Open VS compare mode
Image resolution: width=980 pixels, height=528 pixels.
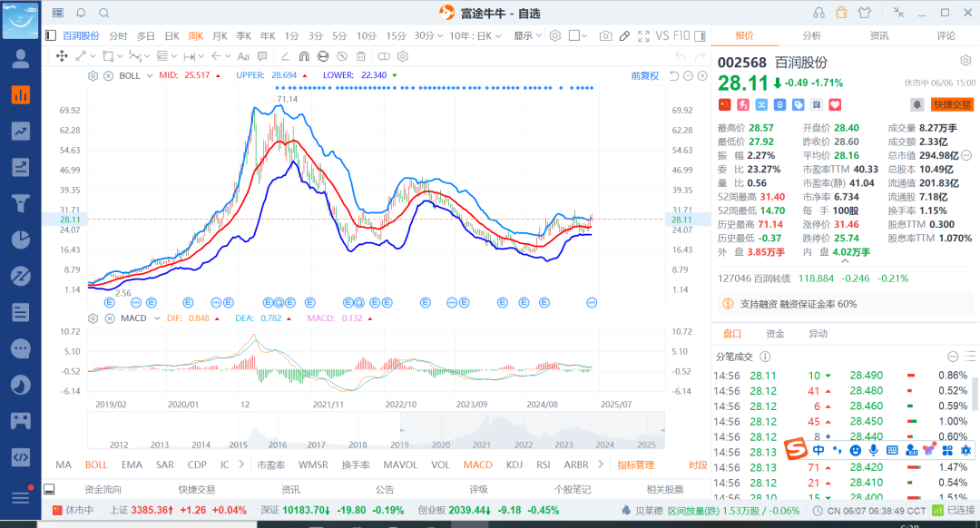(661, 35)
